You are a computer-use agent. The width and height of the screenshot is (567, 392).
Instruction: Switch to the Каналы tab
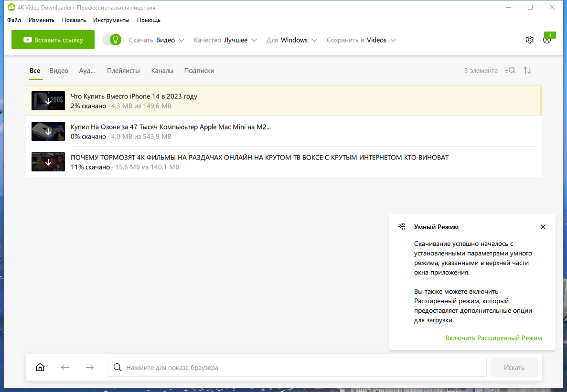[x=162, y=71]
